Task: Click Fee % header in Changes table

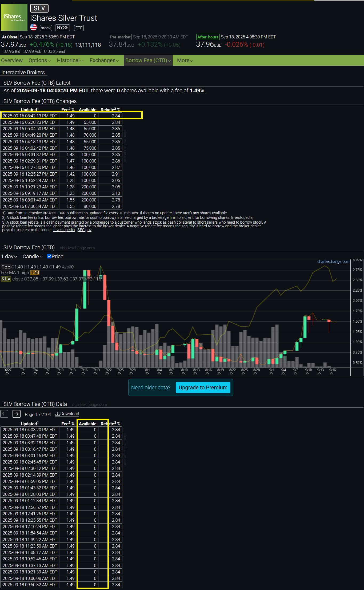Action: click(68, 109)
